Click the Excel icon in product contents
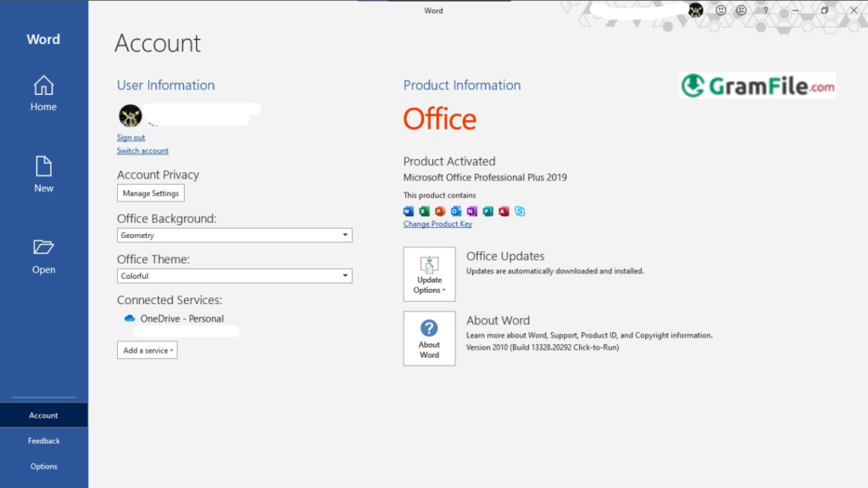 [423, 211]
